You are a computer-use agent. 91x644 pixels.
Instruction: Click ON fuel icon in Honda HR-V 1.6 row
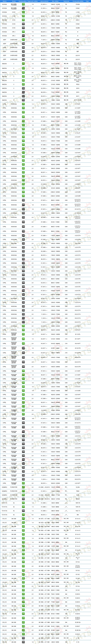pyautogui.click(x=23, y=36)
